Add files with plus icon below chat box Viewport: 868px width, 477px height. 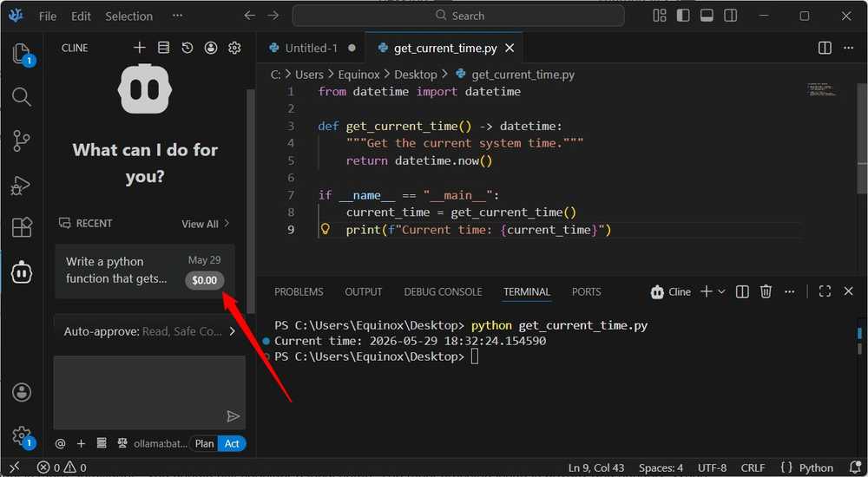81,444
